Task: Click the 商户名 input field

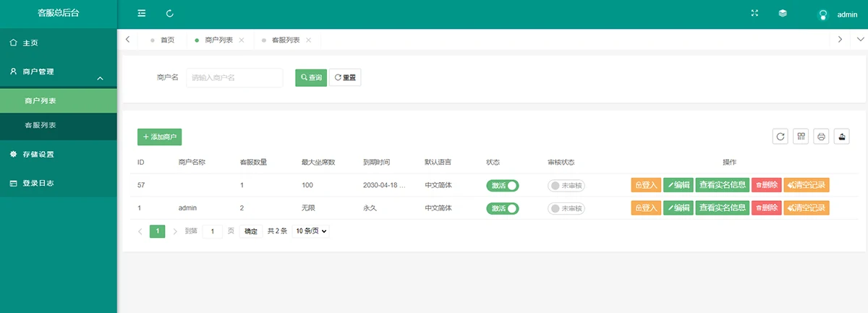Action: pos(234,77)
